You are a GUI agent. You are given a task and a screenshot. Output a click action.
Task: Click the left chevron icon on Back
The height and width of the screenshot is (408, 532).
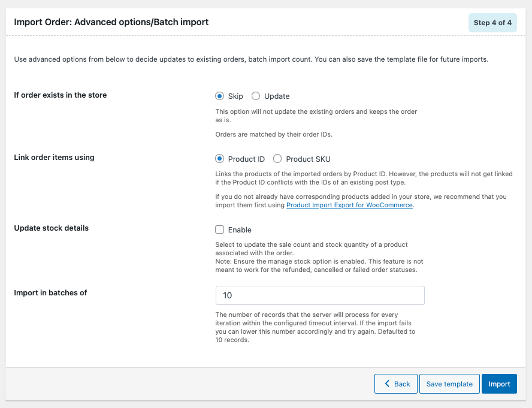pyautogui.click(x=388, y=383)
